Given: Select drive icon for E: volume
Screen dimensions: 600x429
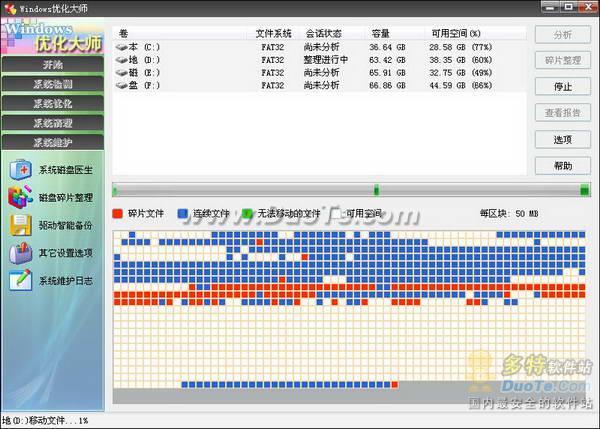Looking at the screenshot, I should coord(122,73).
